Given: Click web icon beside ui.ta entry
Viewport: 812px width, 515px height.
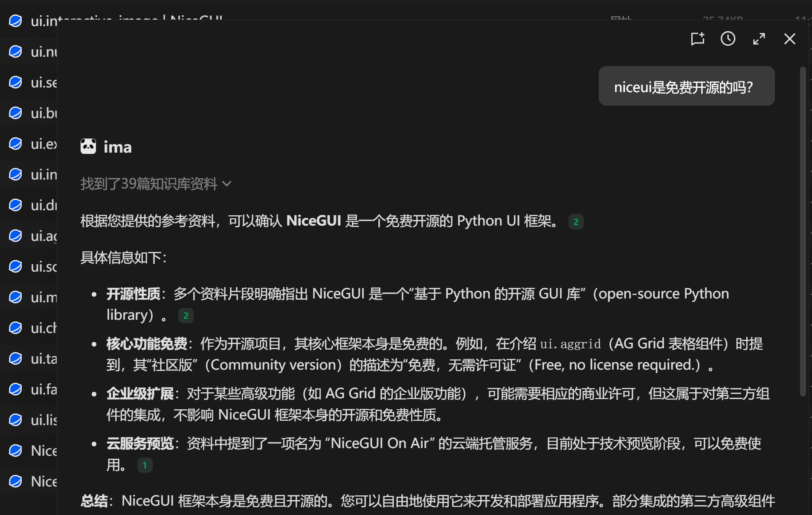Looking at the screenshot, I should click(x=15, y=359).
